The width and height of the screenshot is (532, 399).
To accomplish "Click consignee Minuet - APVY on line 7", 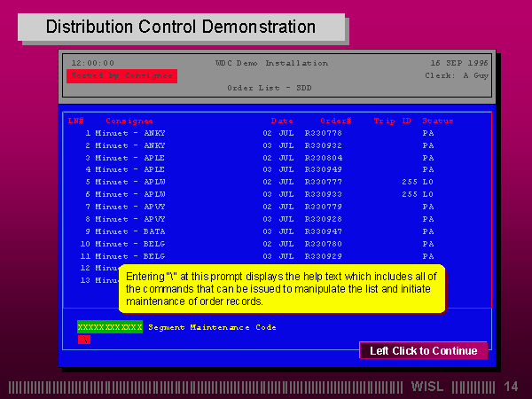I will [x=130, y=207].
